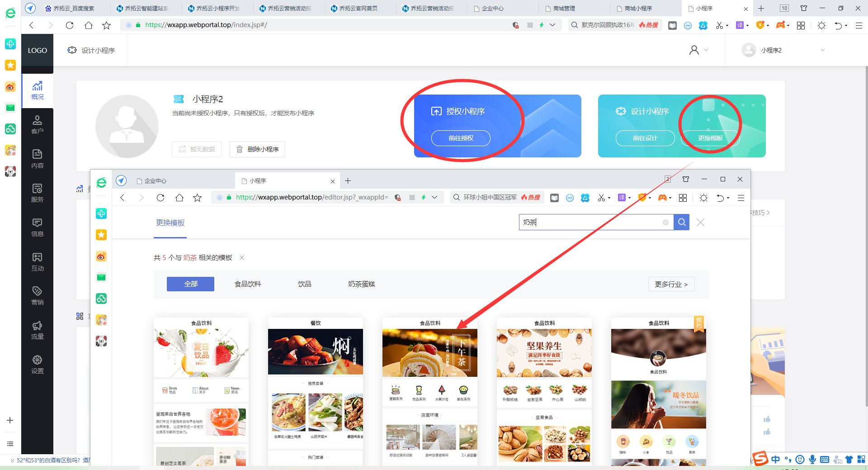Viewport: 868px width, 470px height.
Task: Open the 下午茶 template thumbnail
Action: [x=429, y=352]
